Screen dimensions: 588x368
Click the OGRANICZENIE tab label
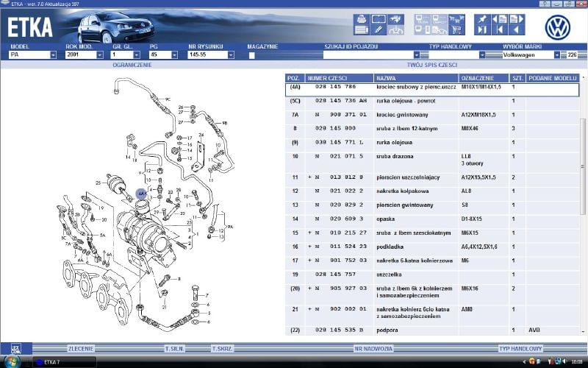(x=132, y=65)
